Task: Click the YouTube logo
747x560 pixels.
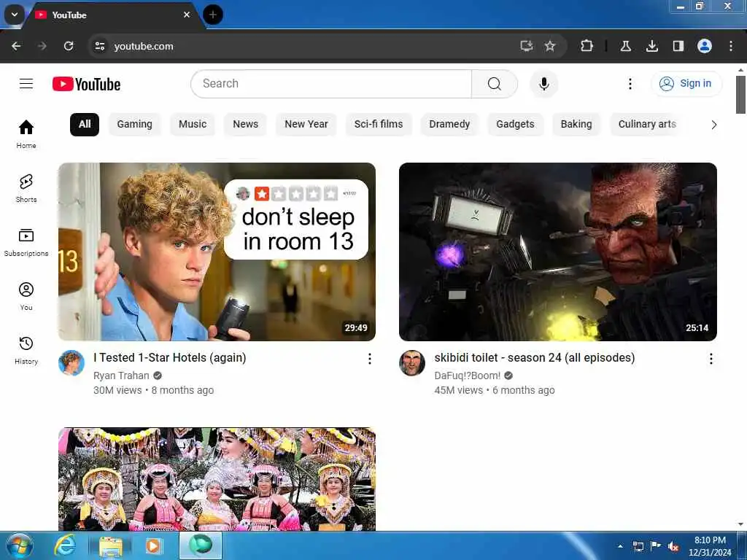Action: [86, 85]
